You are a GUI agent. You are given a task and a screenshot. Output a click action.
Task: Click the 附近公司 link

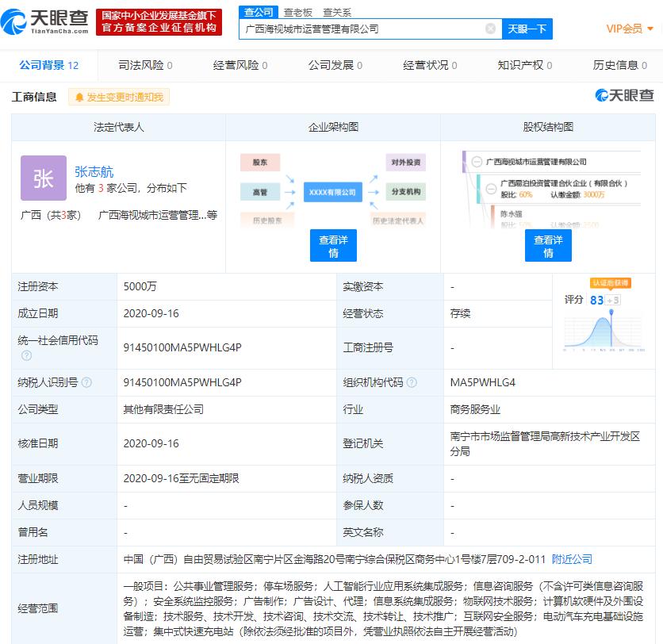(572, 559)
